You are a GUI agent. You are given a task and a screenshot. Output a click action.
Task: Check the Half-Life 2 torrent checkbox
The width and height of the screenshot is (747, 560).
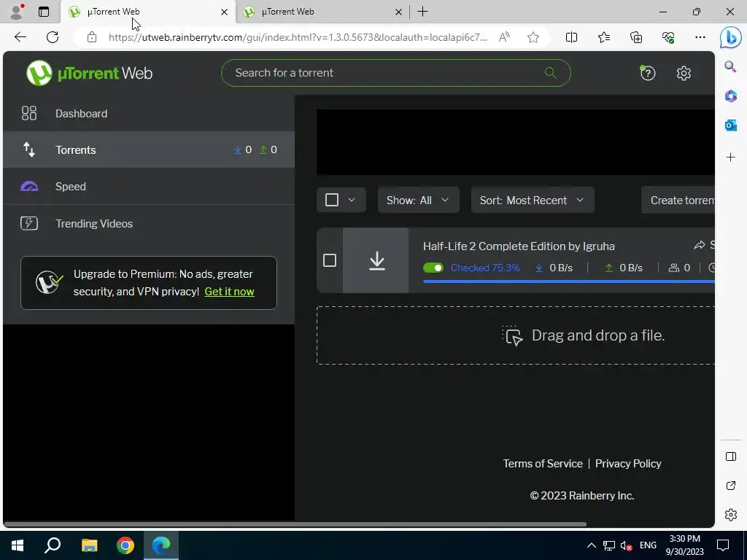coord(330,260)
